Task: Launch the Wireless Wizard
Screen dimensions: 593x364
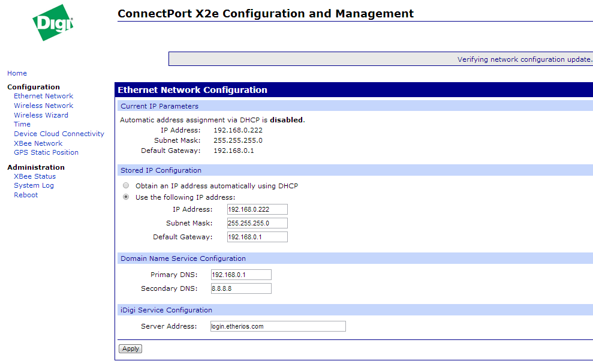Action: (x=41, y=115)
